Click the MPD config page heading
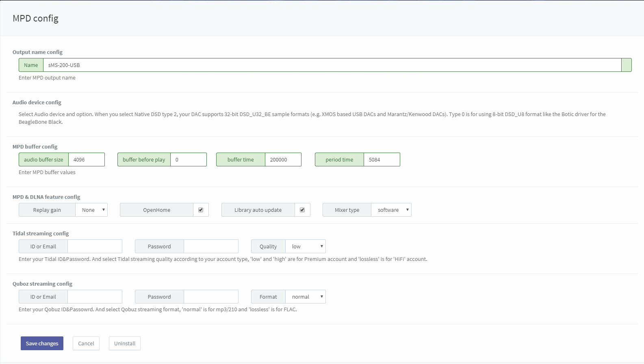The height and width of the screenshot is (364, 644). [x=36, y=18]
